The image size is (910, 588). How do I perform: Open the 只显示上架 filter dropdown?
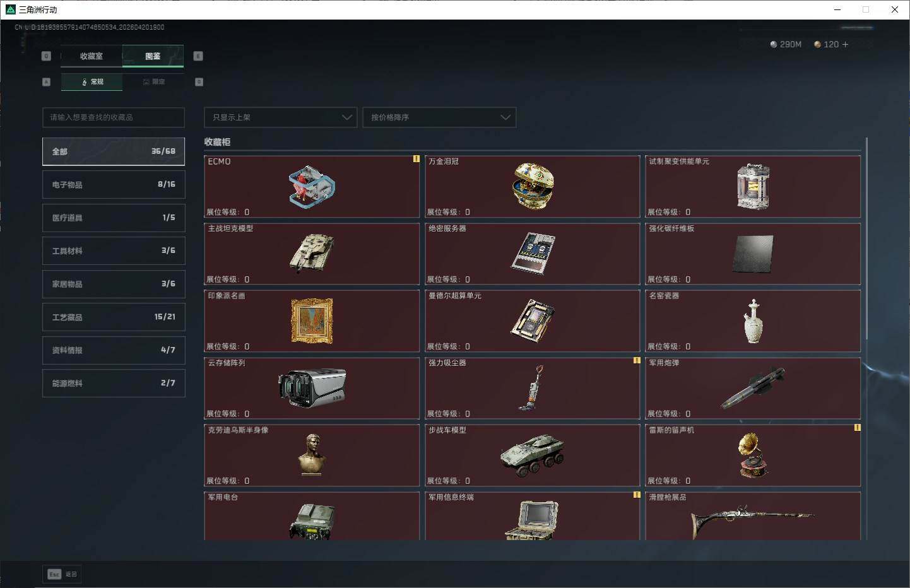coord(280,117)
